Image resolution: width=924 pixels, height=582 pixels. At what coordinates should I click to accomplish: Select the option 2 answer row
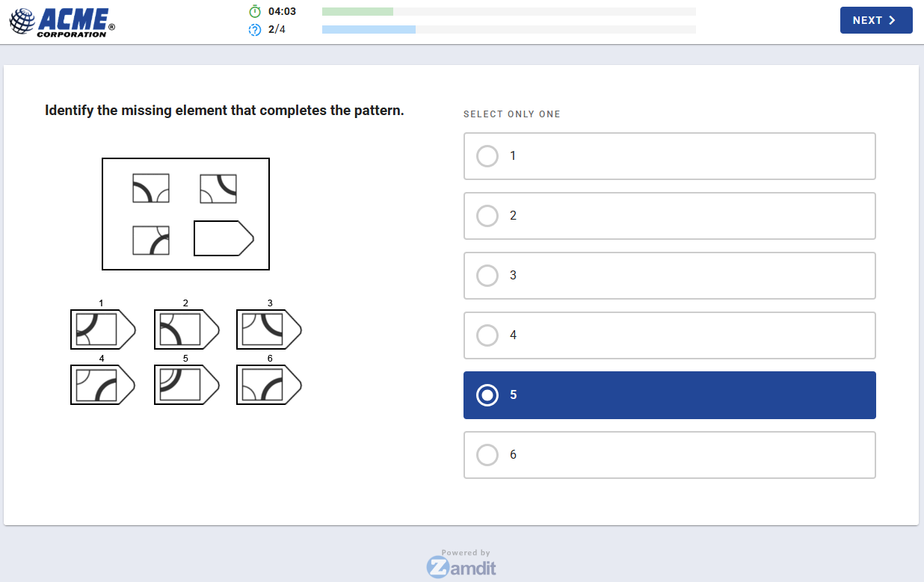tap(670, 216)
